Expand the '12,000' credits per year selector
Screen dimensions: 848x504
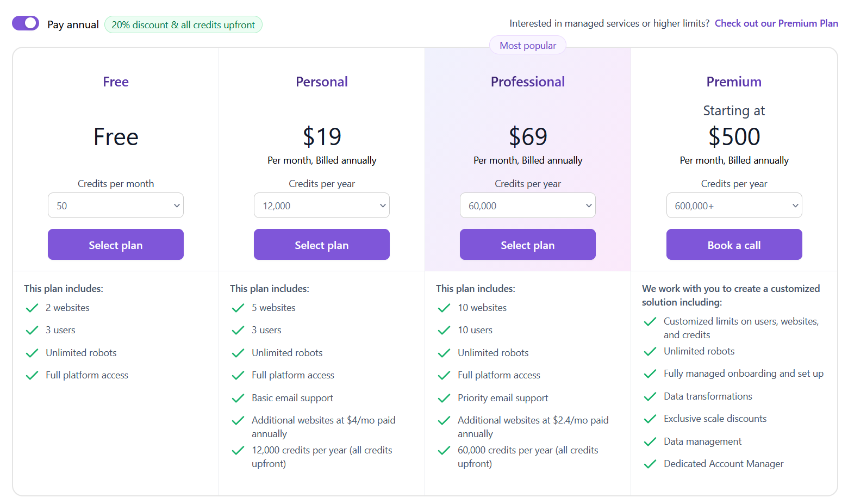coord(321,205)
